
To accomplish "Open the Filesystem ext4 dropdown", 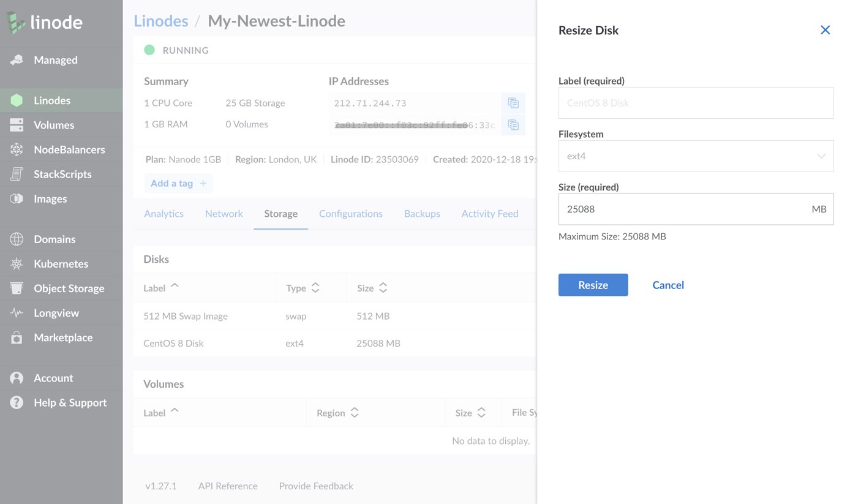I will (x=696, y=156).
